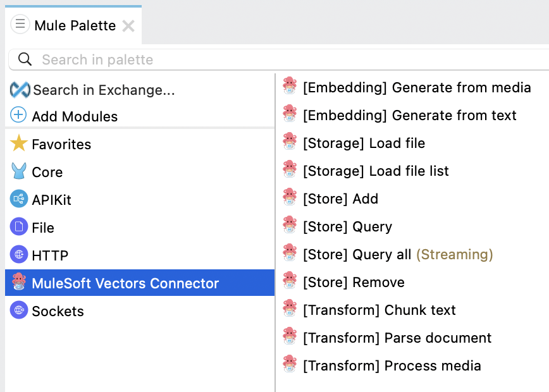
Task: Open the Mule Palette view menu icon
Action: (x=20, y=24)
